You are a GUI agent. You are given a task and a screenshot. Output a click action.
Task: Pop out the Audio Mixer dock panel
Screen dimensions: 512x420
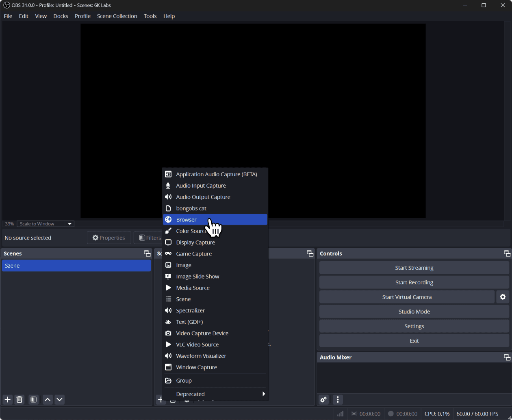pyautogui.click(x=507, y=357)
